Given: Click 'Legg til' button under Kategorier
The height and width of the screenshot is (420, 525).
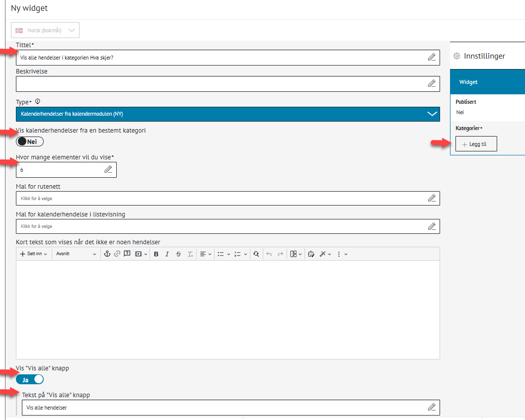Looking at the screenshot, I should (476, 144).
